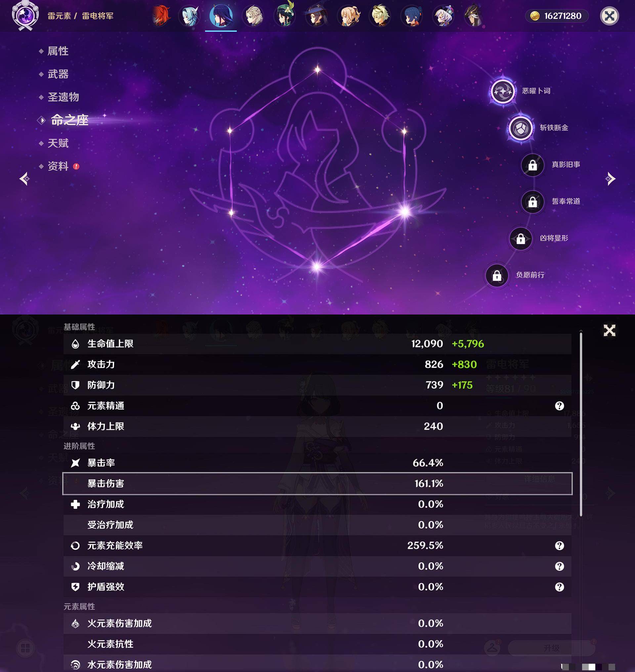This screenshot has height=672, width=635.
Task: Click the right navigation arrow
Action: coord(610,178)
